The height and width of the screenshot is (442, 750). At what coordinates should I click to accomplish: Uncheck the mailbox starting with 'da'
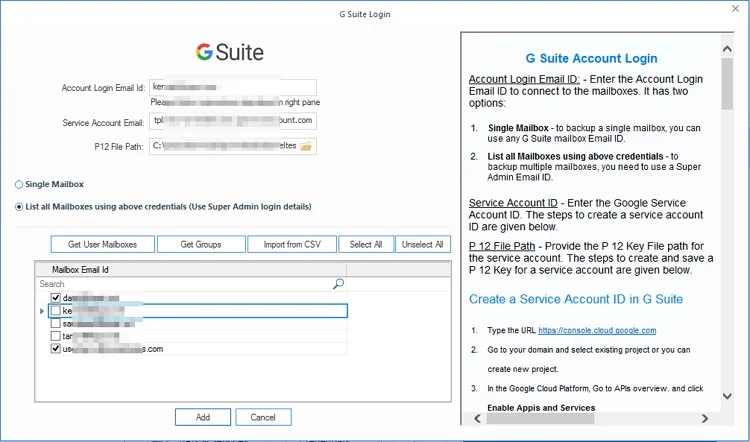click(x=55, y=298)
